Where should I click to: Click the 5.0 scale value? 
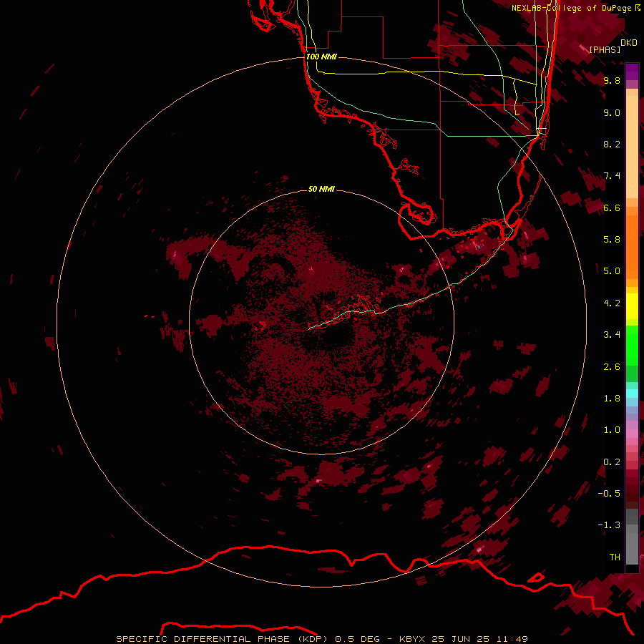(612, 271)
